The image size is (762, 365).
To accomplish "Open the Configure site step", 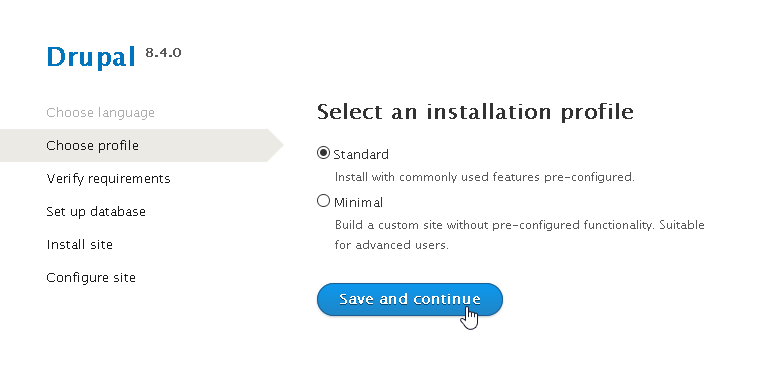I will 91,278.
